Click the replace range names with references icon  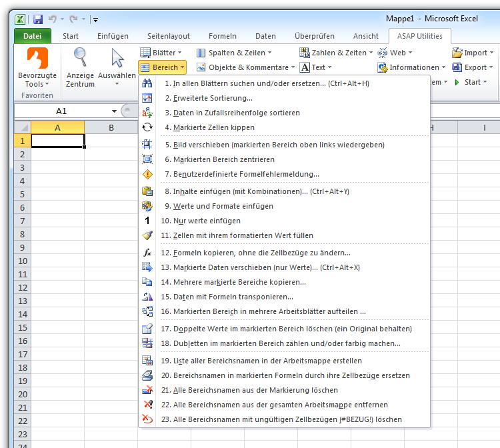[x=147, y=375]
